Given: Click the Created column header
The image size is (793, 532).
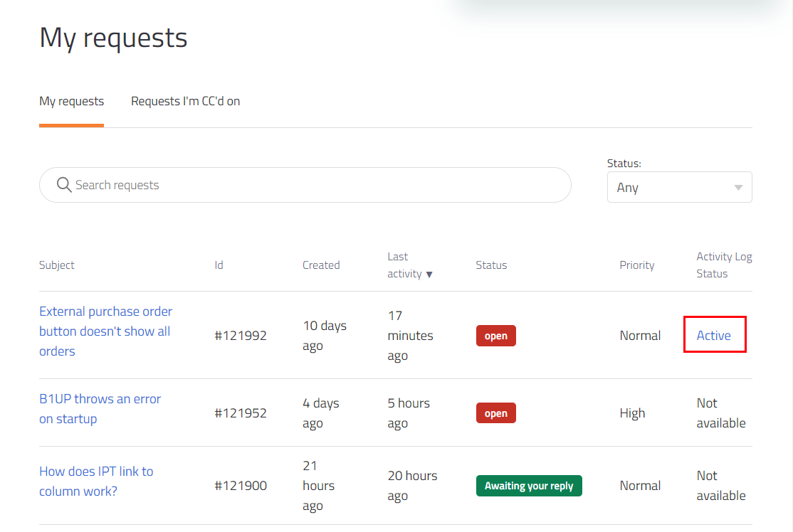Looking at the screenshot, I should (x=321, y=265).
